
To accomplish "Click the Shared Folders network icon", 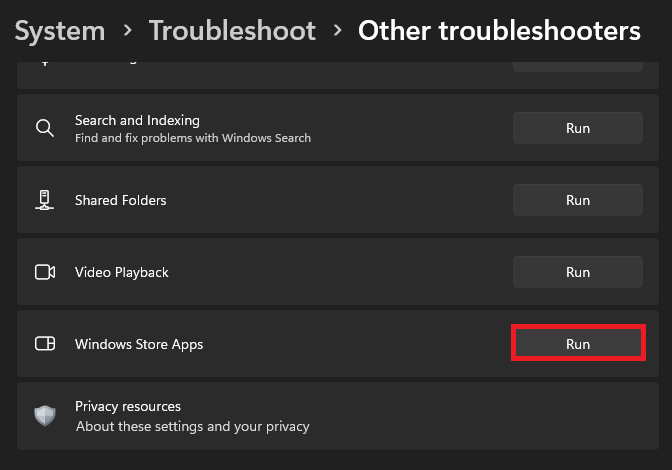I will tap(44, 200).
